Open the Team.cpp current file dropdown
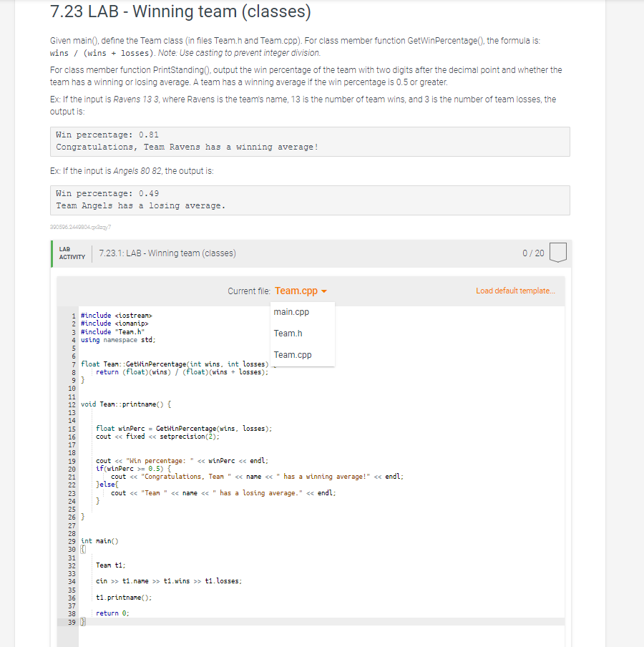Image resolution: width=644 pixels, height=647 pixels. click(301, 291)
